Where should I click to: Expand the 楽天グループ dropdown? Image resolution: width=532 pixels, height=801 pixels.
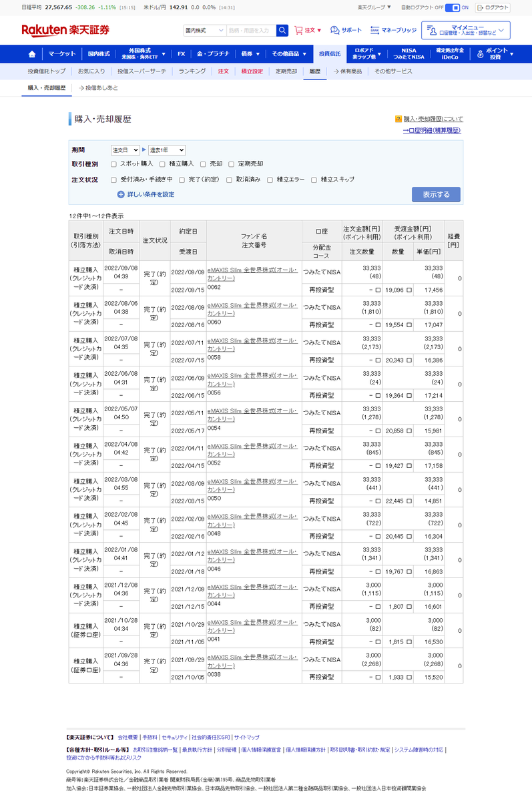pos(374,8)
